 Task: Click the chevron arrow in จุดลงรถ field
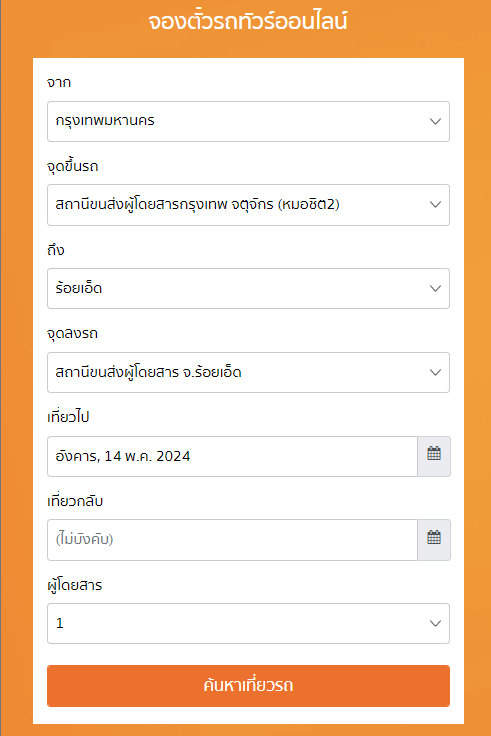[x=435, y=373]
